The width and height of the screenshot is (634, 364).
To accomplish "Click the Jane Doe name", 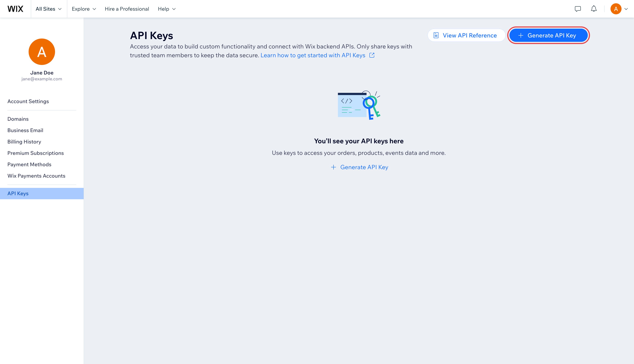I will 42,73.
